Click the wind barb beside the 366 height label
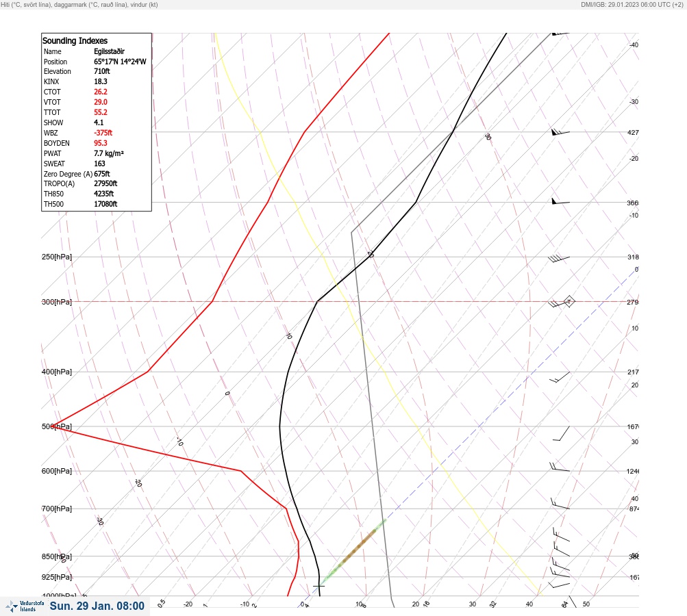 560,201
